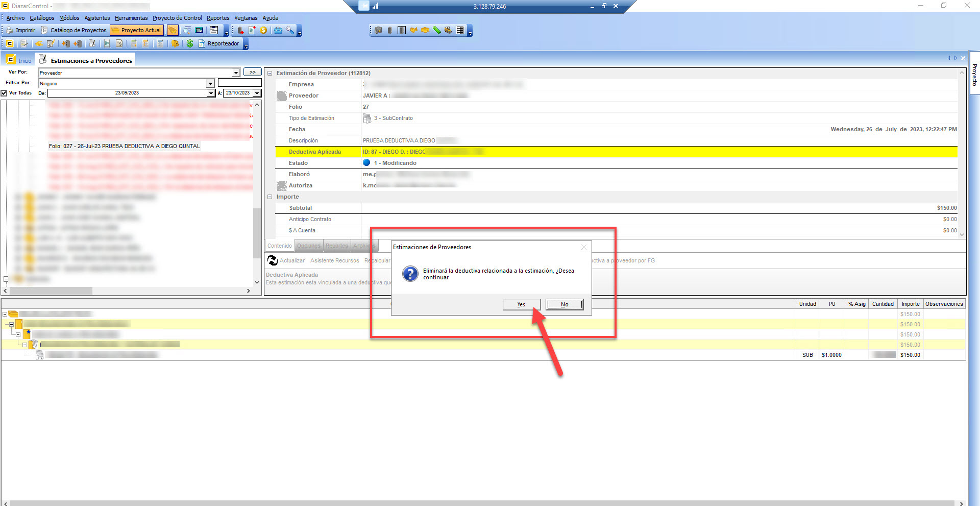Image resolution: width=980 pixels, height=506 pixels.
Task: Toggle the Ver Todas checkbox
Action: tap(4, 93)
